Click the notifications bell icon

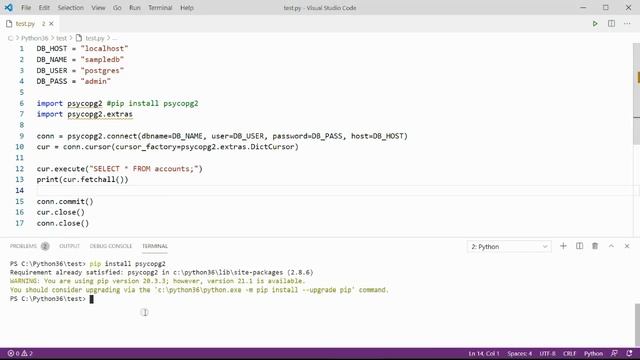(629, 353)
